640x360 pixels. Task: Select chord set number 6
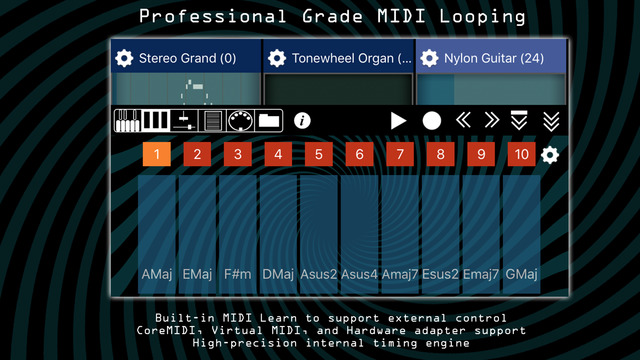click(x=359, y=154)
